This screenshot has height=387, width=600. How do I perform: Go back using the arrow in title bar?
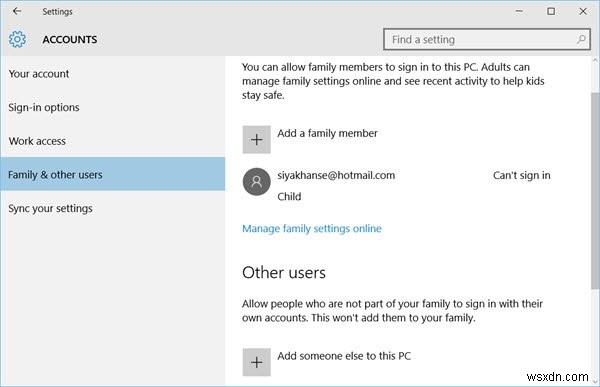coord(17,11)
